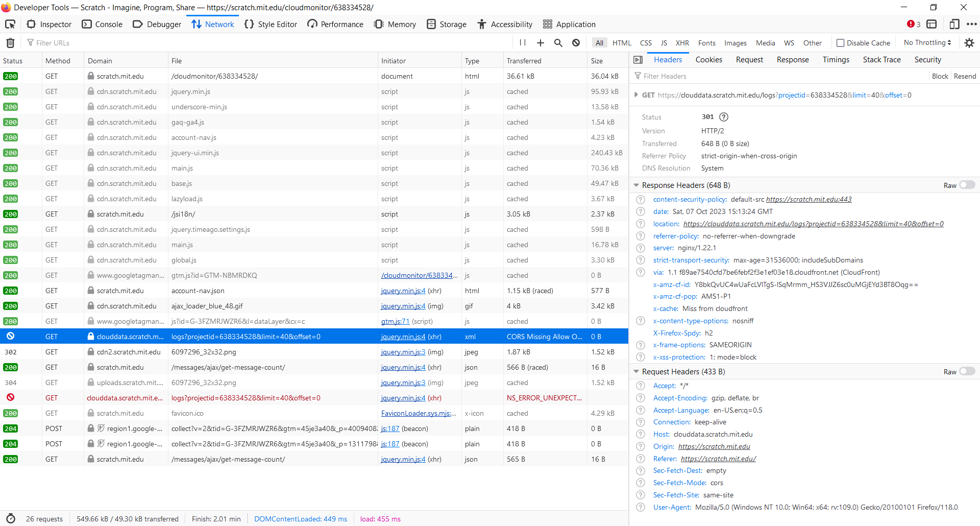Collapse the Response Headers section
Image resolution: width=980 pixels, height=526 pixels.
tap(636, 185)
